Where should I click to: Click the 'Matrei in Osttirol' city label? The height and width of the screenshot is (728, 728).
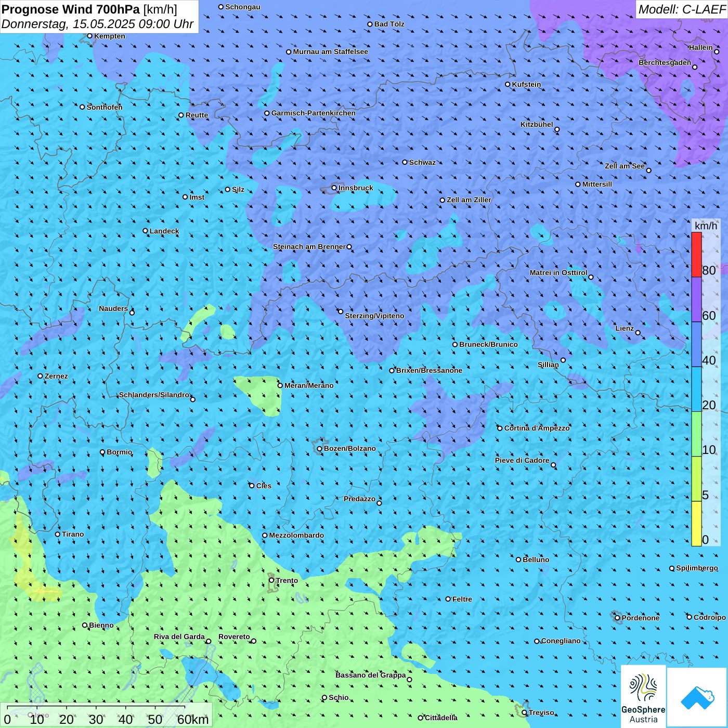pyautogui.click(x=558, y=272)
